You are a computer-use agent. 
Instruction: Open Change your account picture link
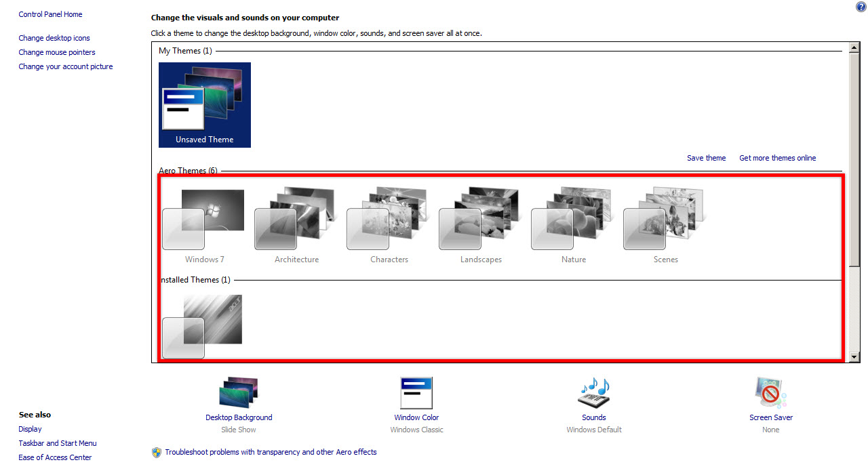click(x=66, y=66)
